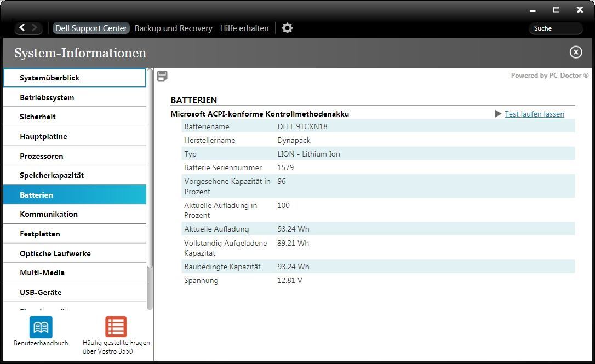The image size is (595, 364).
Task: Select Systemüberblick in the sidebar
Action: tap(75, 78)
